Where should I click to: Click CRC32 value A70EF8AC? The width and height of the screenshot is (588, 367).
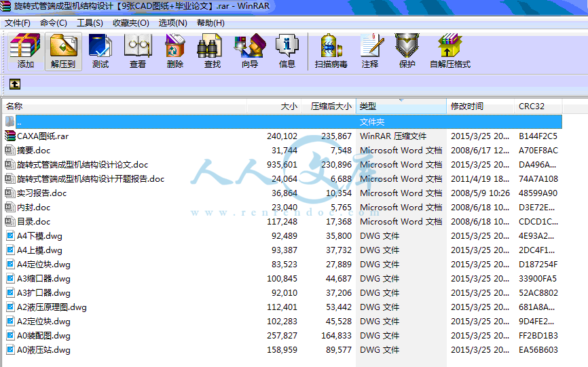(538, 150)
